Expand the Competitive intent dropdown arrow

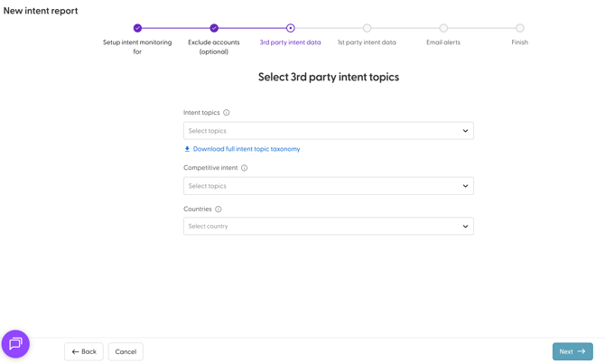[x=465, y=186]
